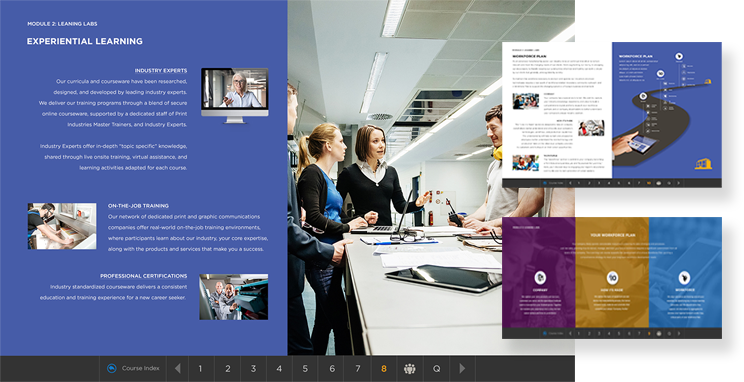
Task: Click the Workforce circle icon on the blue panel
Action: pyautogui.click(x=684, y=278)
